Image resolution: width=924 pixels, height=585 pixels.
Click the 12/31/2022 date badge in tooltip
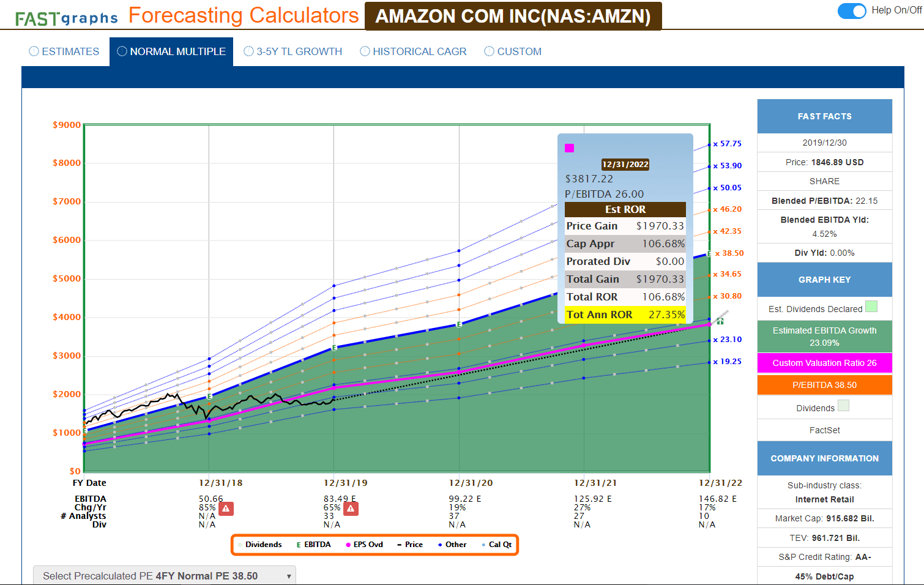click(625, 165)
